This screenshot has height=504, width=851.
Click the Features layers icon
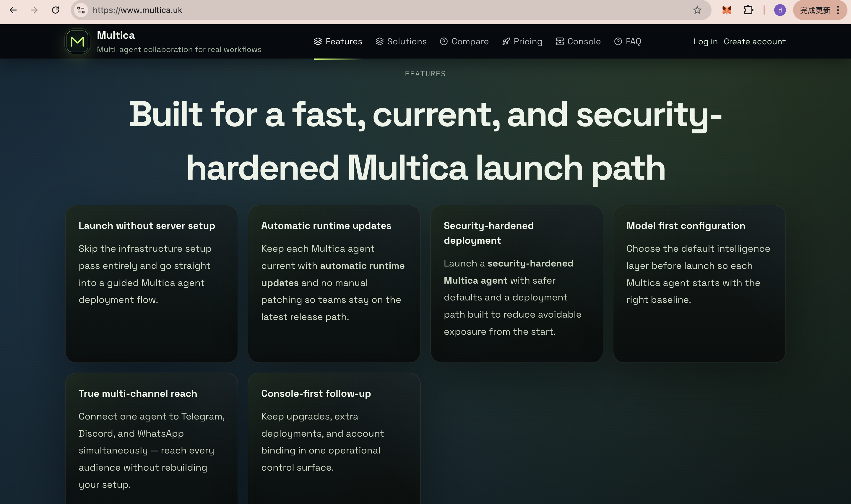click(x=318, y=41)
